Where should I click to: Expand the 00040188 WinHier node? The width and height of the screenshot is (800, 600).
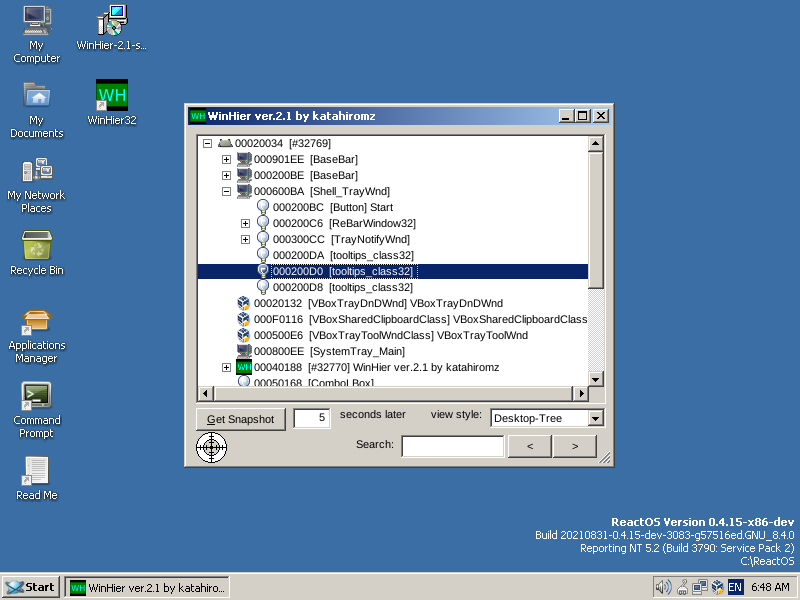226,367
